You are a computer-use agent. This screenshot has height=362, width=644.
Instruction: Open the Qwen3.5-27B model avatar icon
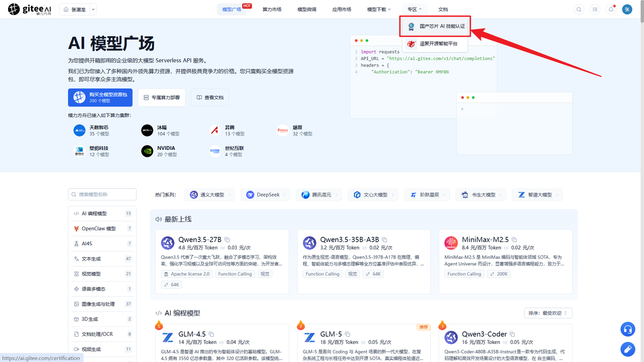[168, 243]
